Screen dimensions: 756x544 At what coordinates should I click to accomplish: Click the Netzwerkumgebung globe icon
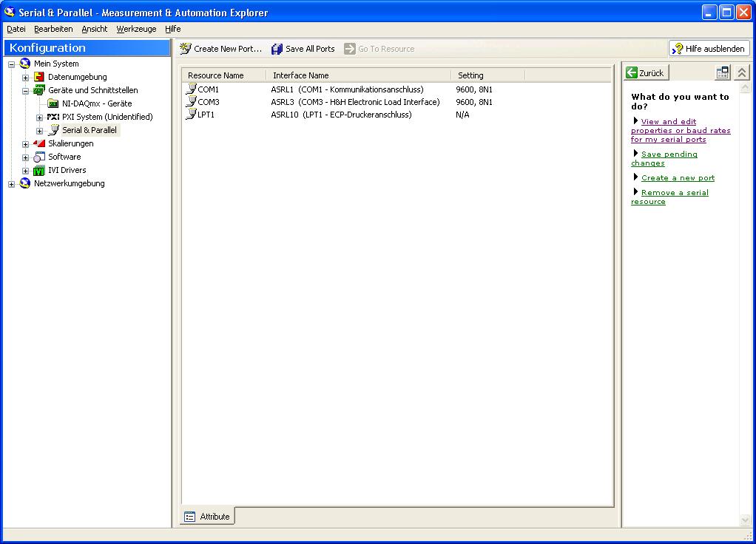[x=25, y=183]
